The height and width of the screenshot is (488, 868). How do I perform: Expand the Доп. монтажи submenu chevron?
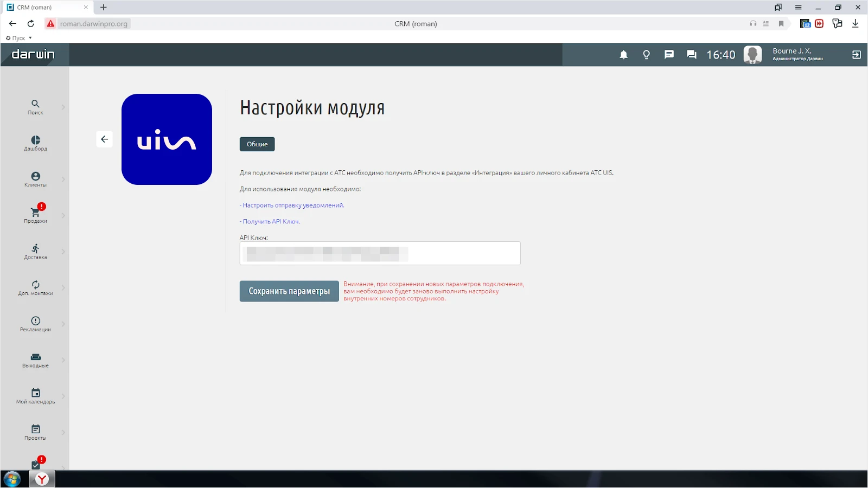pos(63,288)
